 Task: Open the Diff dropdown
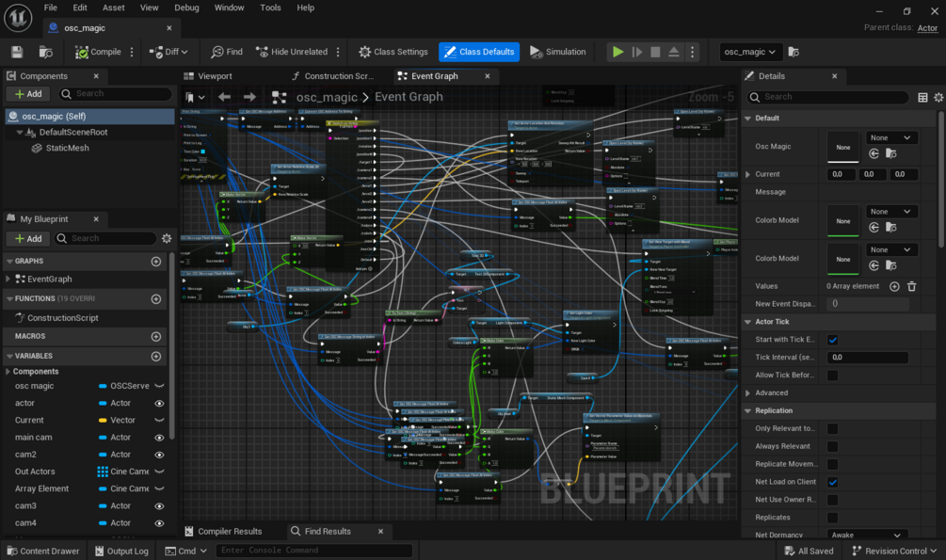[x=168, y=52]
